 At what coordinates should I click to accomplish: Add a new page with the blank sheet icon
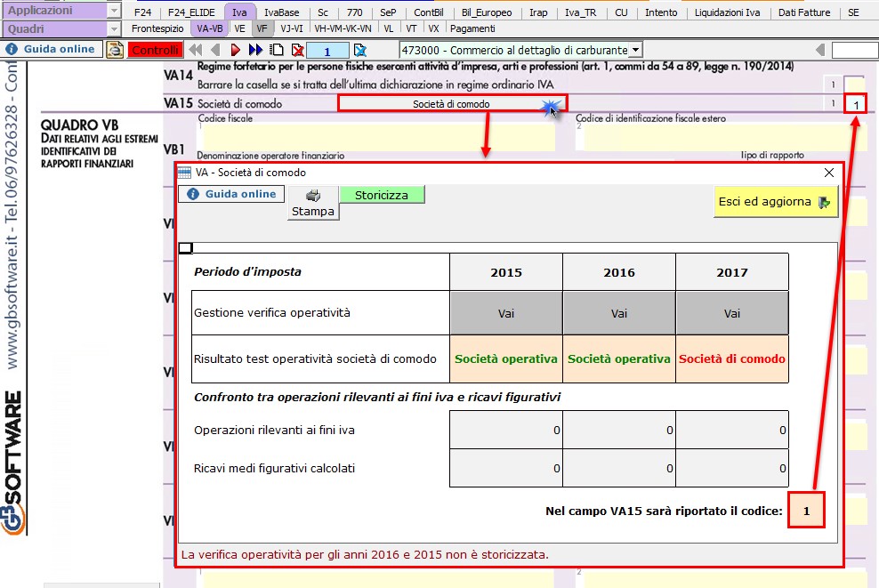tap(277, 50)
